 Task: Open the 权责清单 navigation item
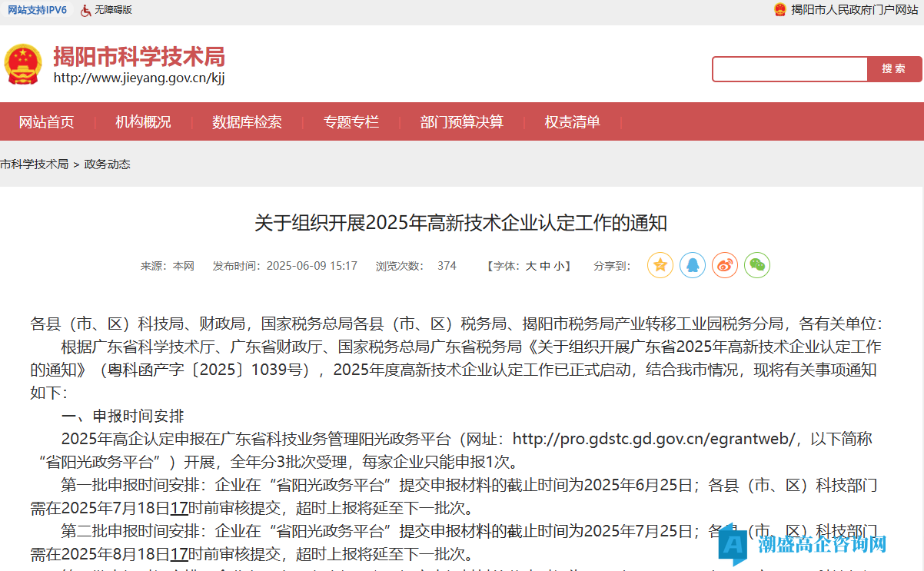click(572, 122)
